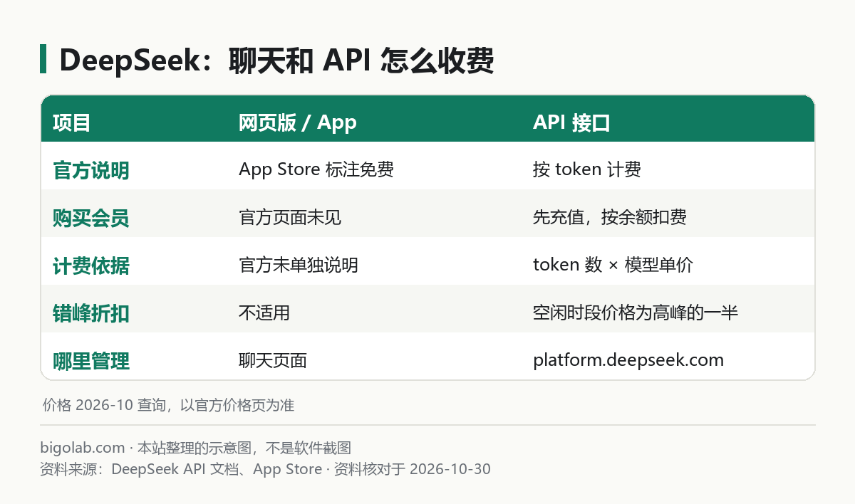Select the "官方说明" row label
Image resolution: width=855 pixels, height=504 pixels.
pos(91,170)
